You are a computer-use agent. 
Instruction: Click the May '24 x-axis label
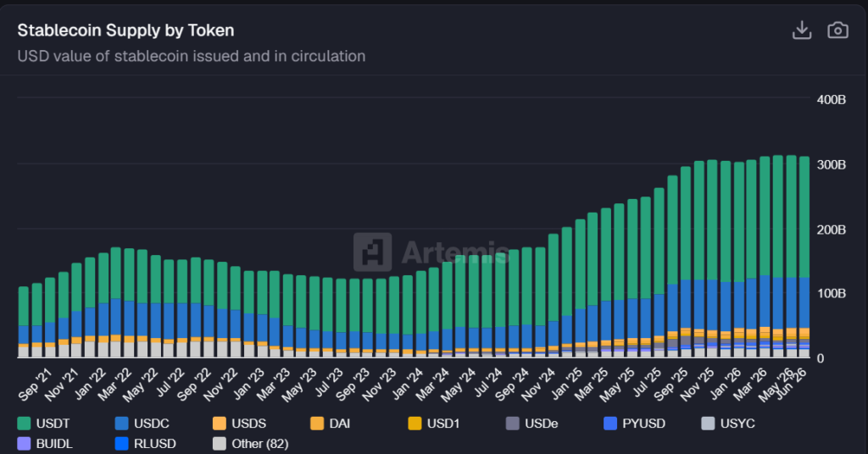click(459, 385)
